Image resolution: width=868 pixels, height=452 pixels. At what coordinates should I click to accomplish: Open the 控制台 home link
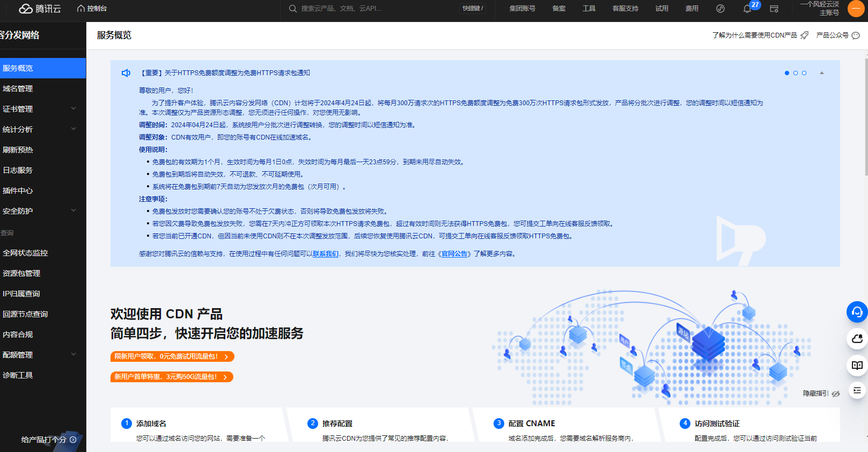[x=92, y=9]
